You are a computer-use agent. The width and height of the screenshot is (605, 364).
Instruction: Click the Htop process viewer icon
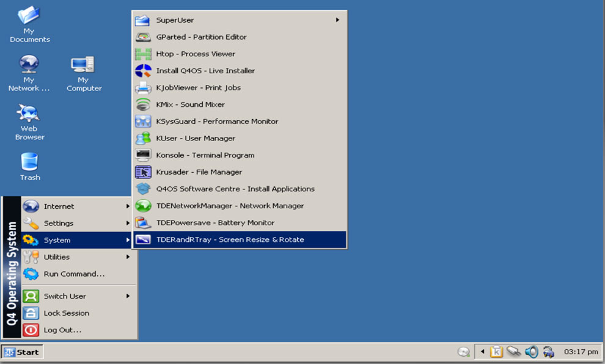coord(143,54)
